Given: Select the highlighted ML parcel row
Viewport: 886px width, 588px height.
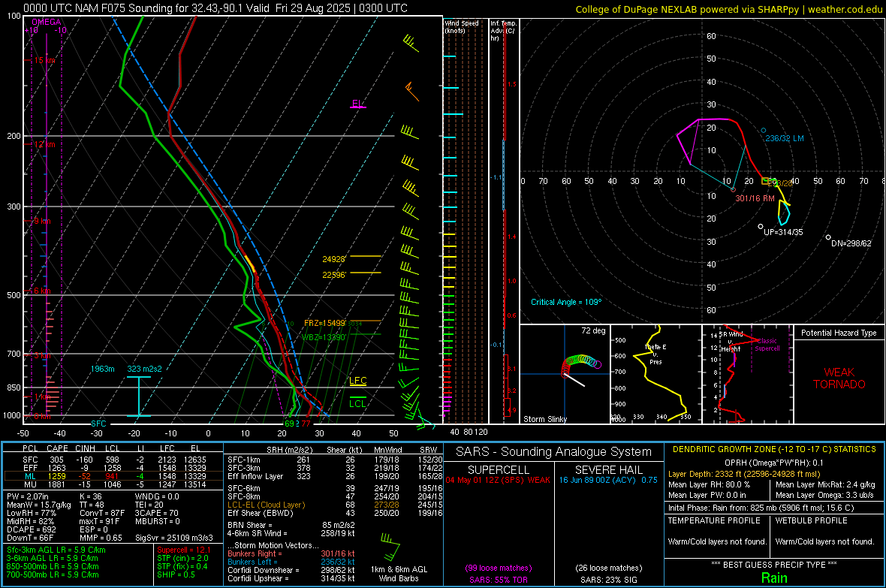Looking at the screenshot, I should tap(113, 477).
